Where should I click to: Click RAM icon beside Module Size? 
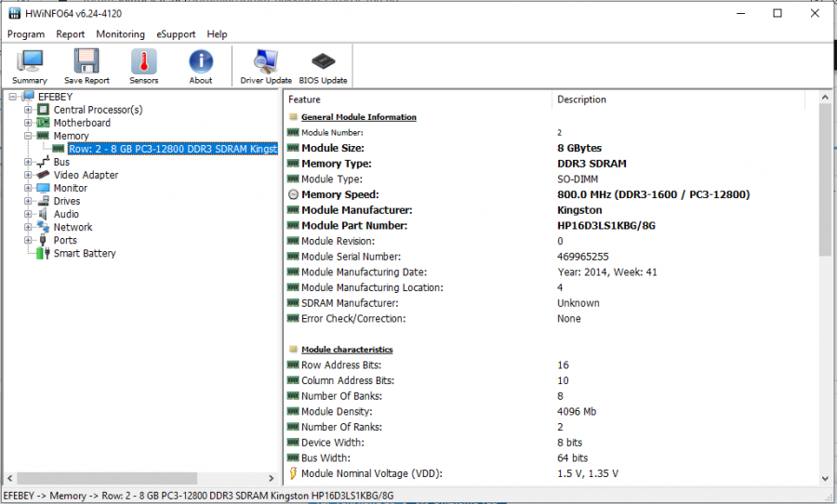[x=293, y=148]
